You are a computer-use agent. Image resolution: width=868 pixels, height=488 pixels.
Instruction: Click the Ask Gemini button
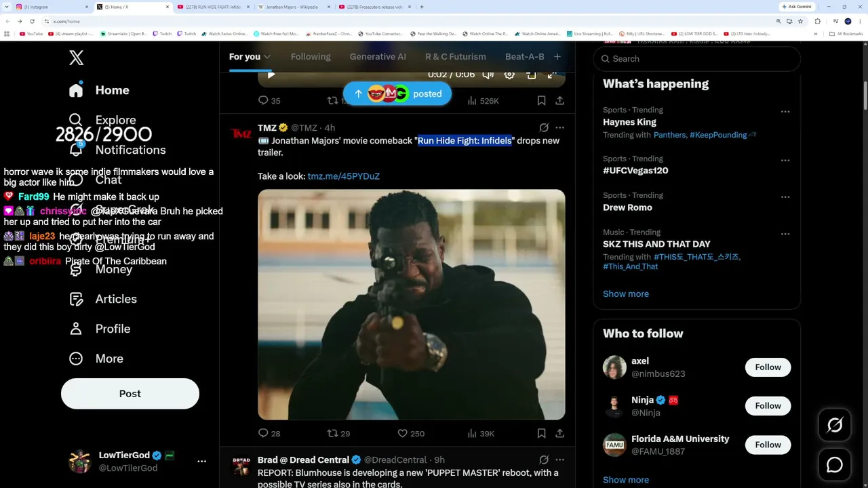click(797, 7)
